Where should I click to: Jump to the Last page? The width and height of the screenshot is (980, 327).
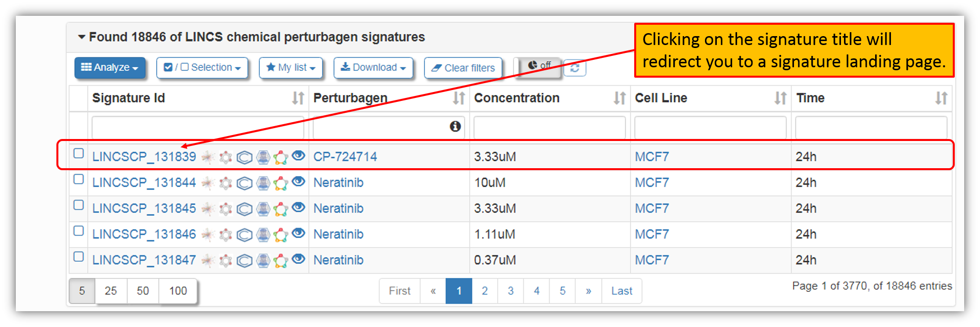[x=621, y=291]
